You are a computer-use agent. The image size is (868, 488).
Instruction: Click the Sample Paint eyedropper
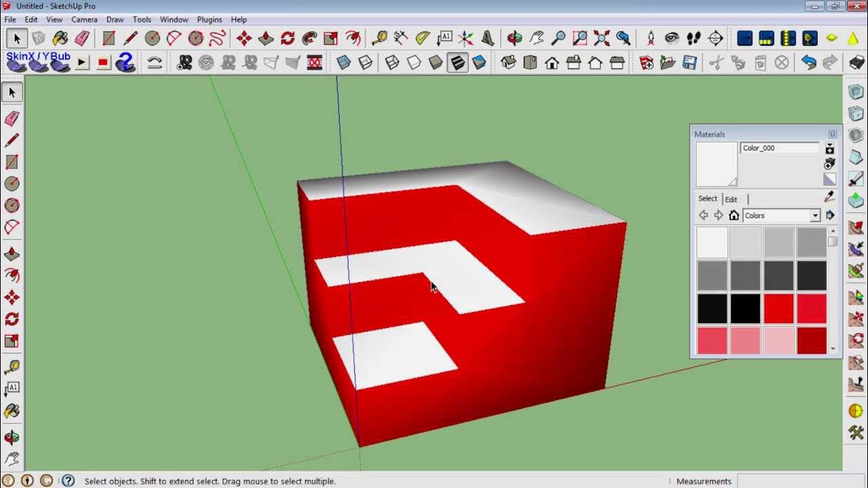829,197
